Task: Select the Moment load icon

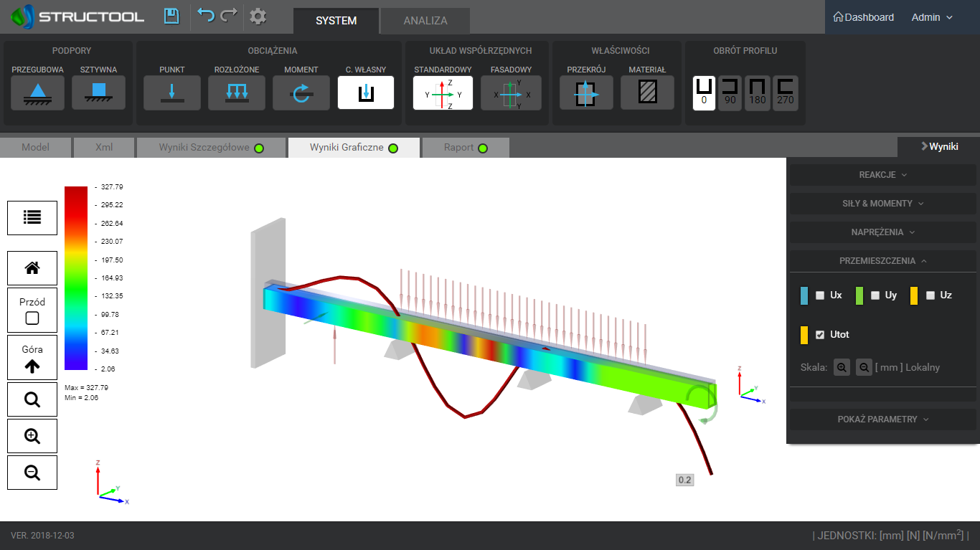Action: point(301,93)
